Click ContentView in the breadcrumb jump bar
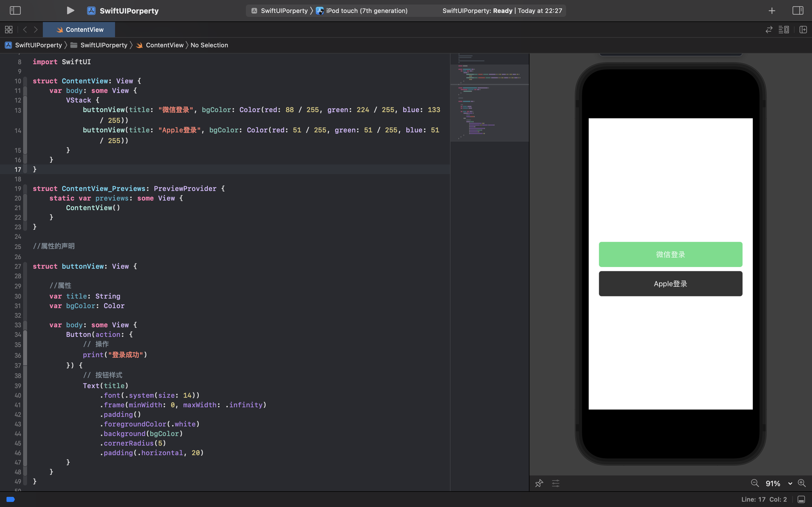Image resolution: width=812 pixels, height=507 pixels. pos(164,45)
